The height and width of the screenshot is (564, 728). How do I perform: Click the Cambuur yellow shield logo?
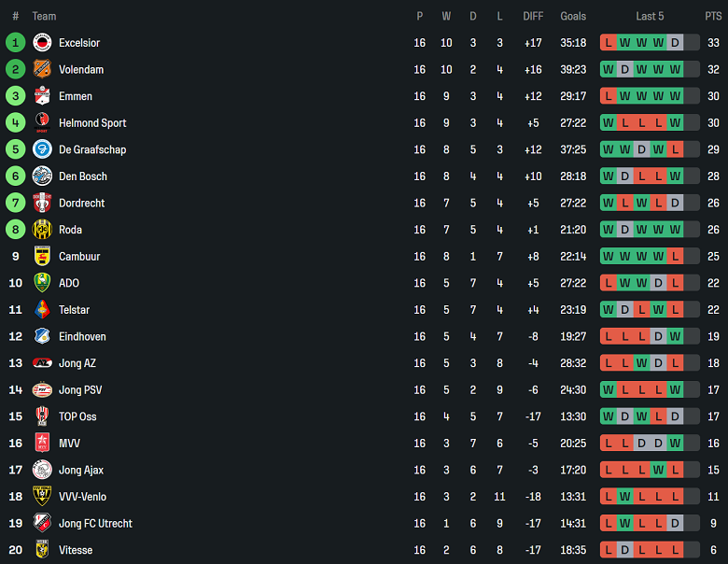click(42, 256)
